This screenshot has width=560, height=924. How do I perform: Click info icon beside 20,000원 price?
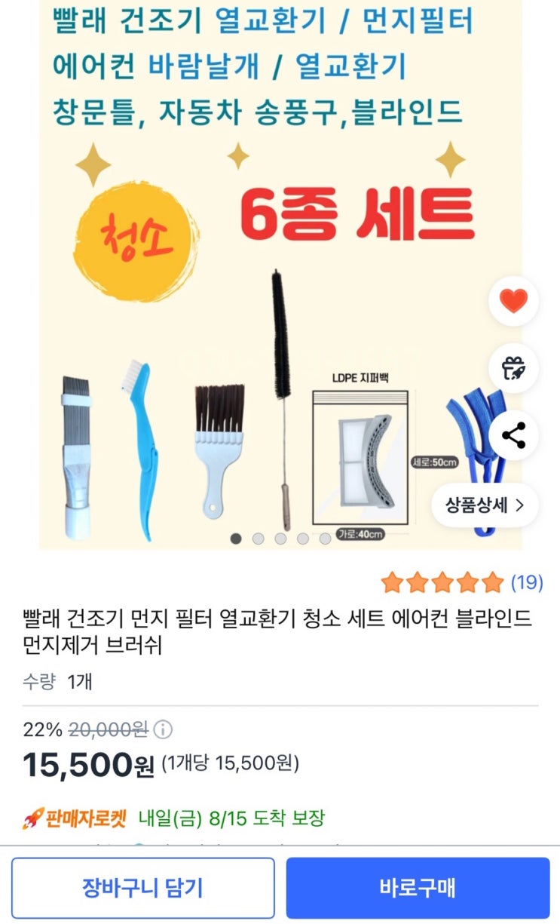point(163,729)
